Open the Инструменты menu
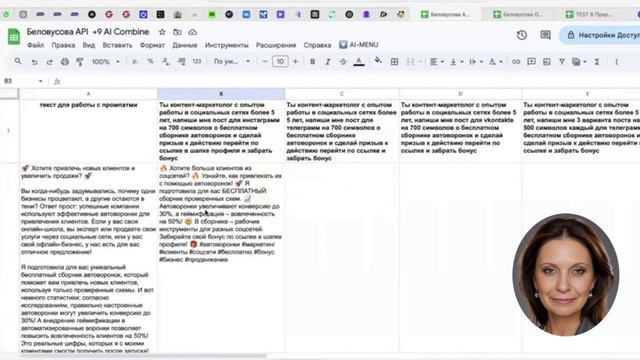 tap(227, 45)
